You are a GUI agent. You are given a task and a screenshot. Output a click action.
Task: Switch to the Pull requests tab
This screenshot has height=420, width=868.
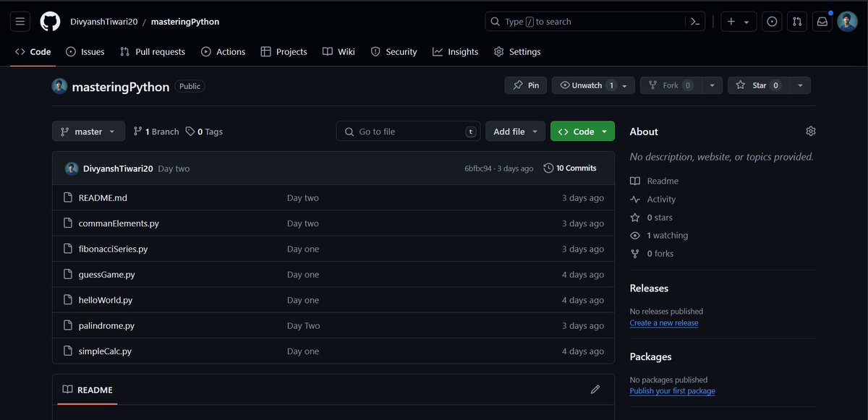click(153, 52)
